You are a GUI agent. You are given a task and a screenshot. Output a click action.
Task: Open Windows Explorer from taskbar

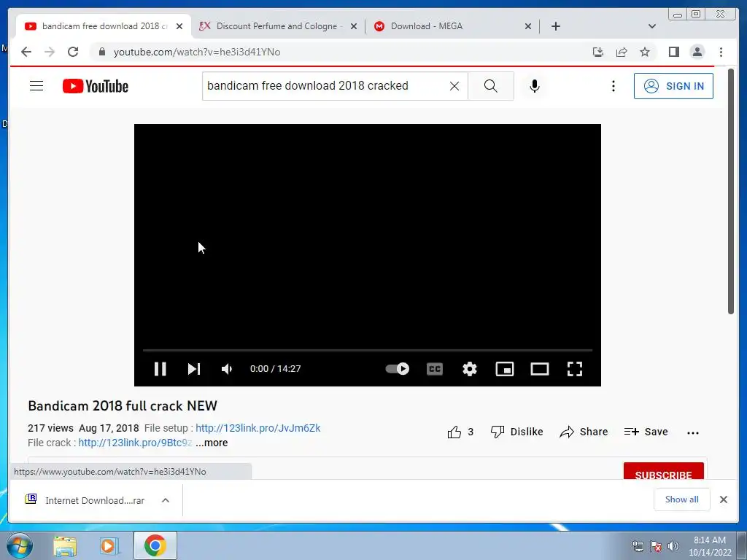(65, 546)
